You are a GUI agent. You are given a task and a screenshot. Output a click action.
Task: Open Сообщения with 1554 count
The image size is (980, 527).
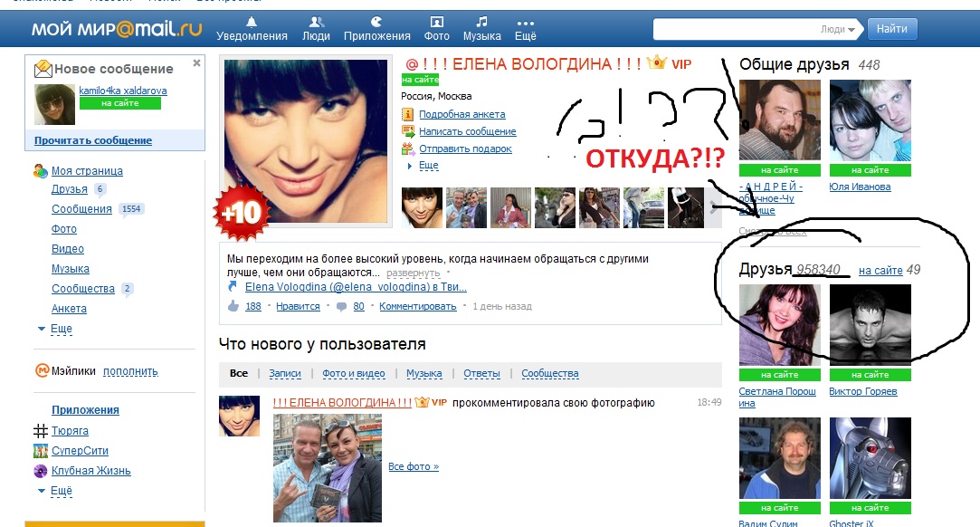[x=81, y=209]
